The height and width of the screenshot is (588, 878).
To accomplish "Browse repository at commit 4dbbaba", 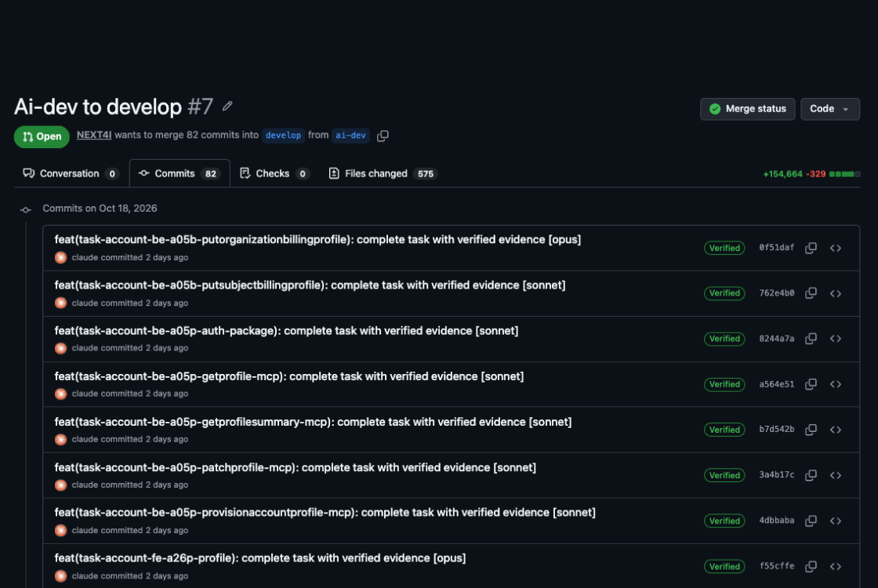I will pyautogui.click(x=836, y=521).
